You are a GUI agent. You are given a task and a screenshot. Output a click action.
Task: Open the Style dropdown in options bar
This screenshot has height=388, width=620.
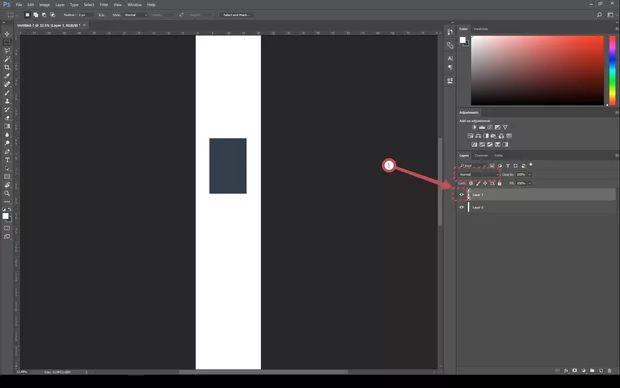tap(136, 15)
